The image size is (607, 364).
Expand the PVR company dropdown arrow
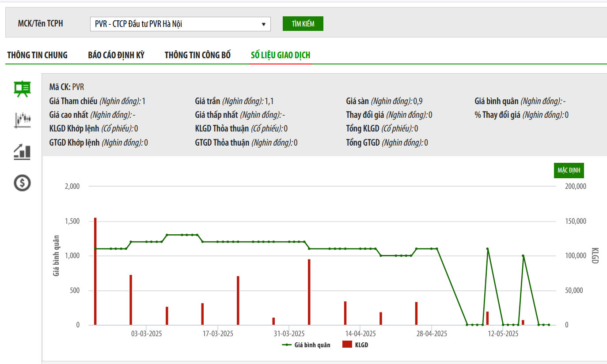[x=264, y=24]
